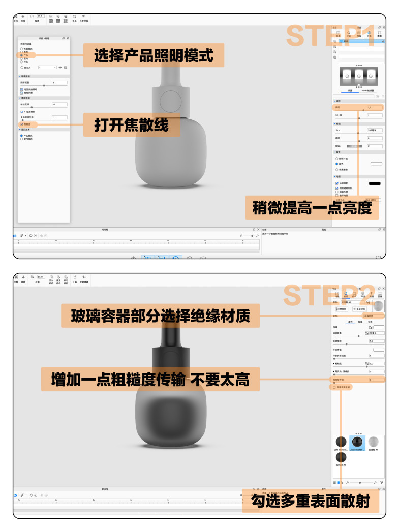Click the black 地面阴影 color swatch
The width and height of the screenshot is (399, 532).
pyautogui.click(x=375, y=183)
